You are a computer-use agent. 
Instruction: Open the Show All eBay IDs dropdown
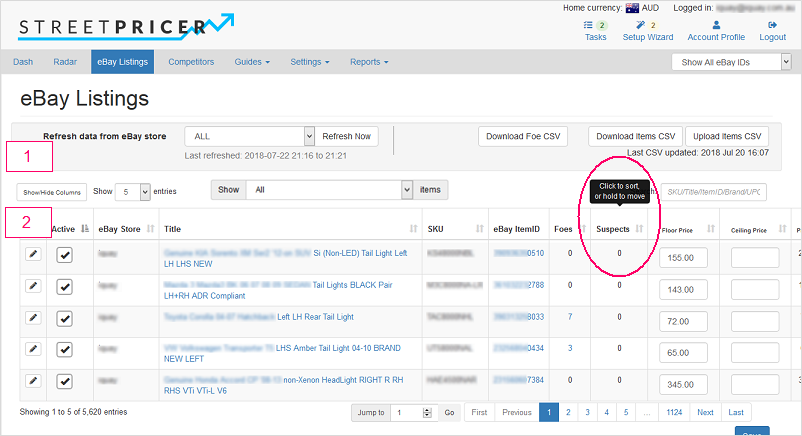point(734,62)
